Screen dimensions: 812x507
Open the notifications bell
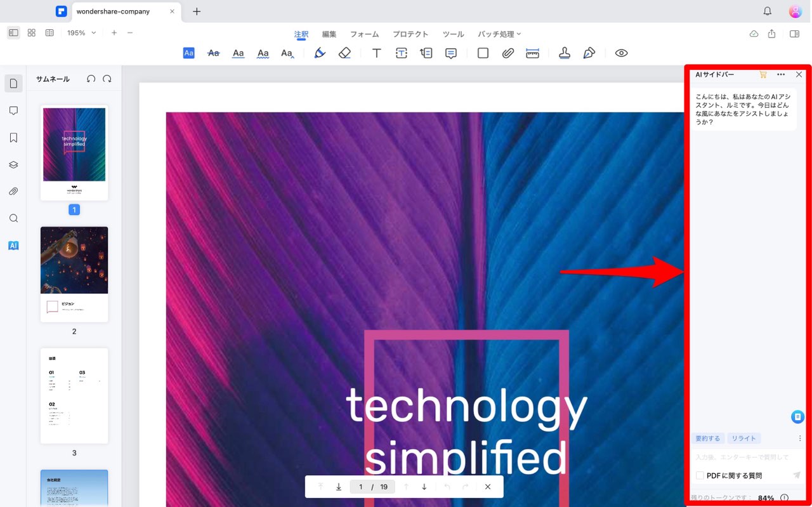[768, 11]
